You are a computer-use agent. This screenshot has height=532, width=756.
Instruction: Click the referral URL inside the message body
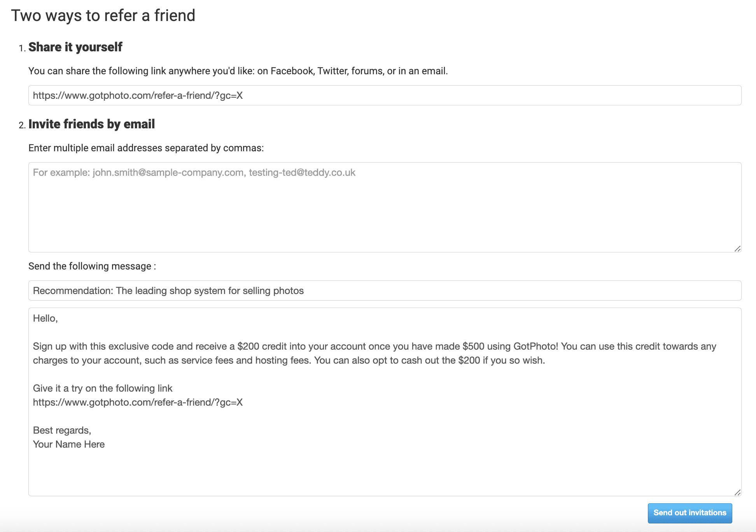[138, 402]
